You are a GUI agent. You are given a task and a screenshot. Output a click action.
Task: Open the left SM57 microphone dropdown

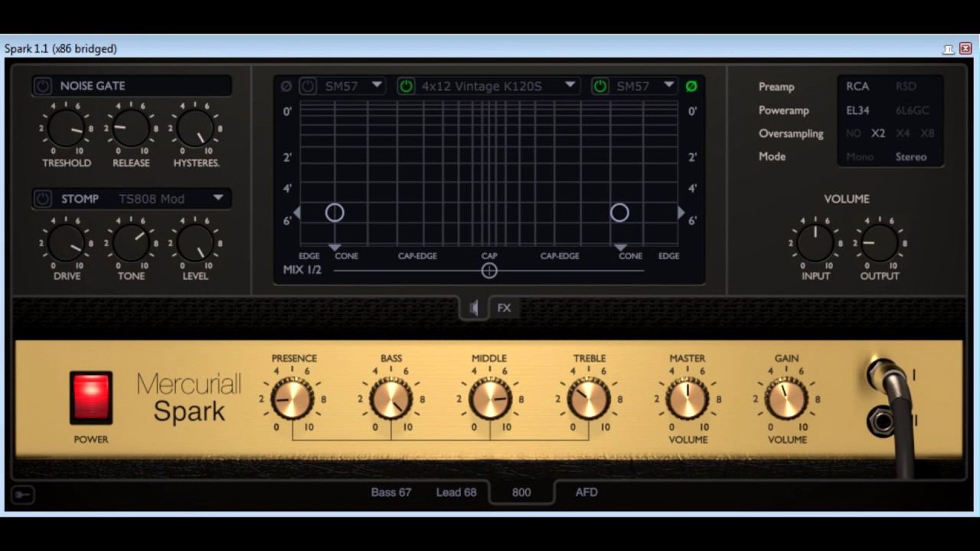[377, 85]
